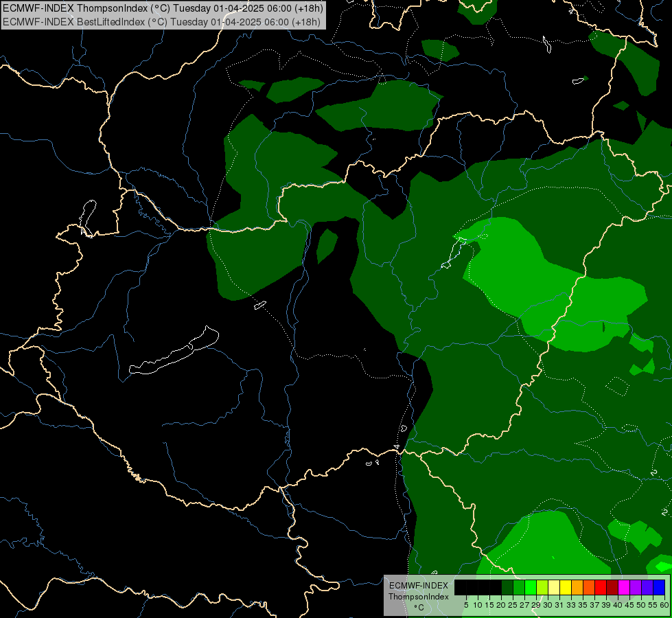Click the legend tick value 5

pos(466,605)
